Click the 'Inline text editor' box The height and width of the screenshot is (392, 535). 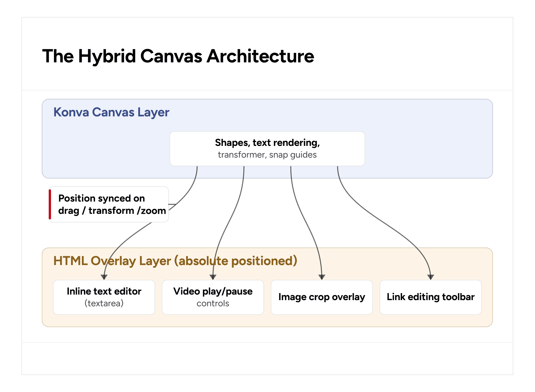point(104,297)
